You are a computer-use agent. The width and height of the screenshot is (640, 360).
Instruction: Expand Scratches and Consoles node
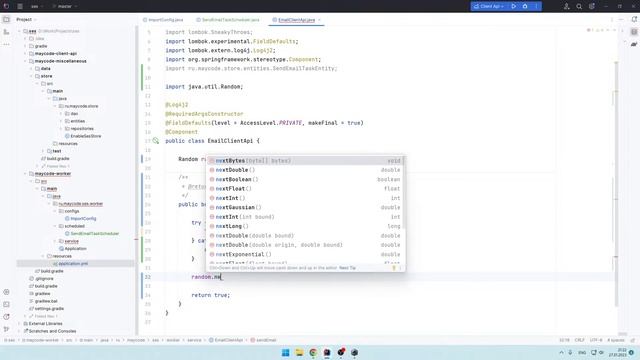[x=19, y=331]
